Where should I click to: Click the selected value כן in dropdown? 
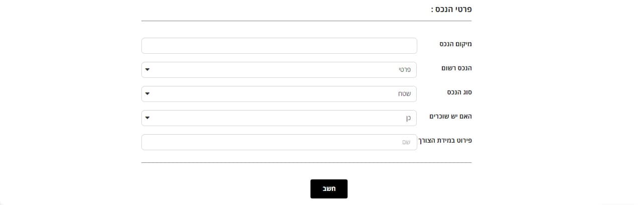[x=408, y=118]
